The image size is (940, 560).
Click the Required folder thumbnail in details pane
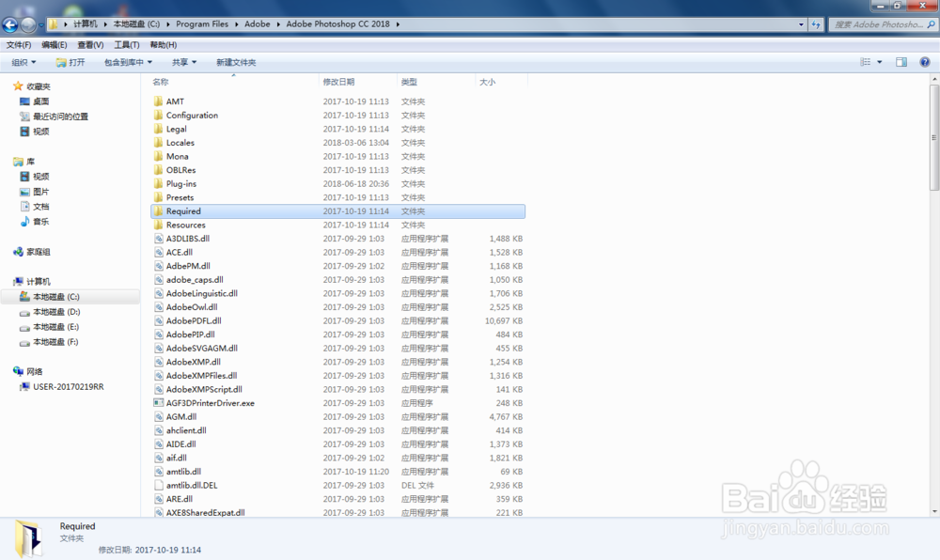[28, 538]
